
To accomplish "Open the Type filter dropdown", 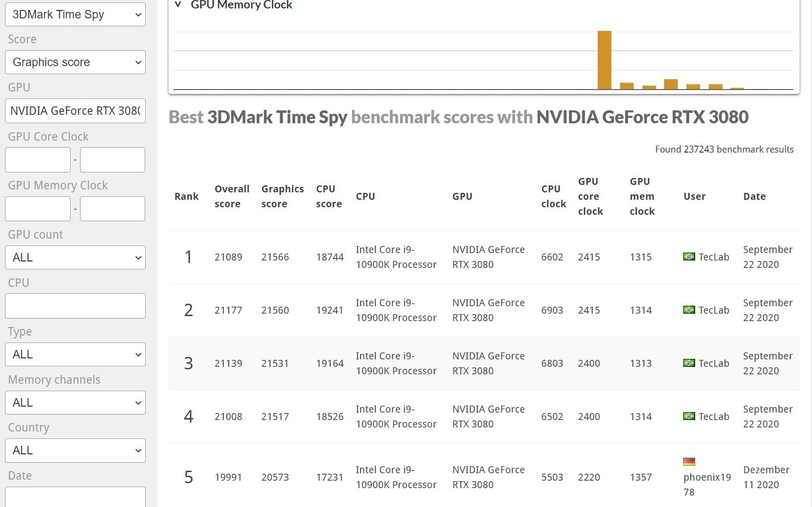I will (x=75, y=354).
